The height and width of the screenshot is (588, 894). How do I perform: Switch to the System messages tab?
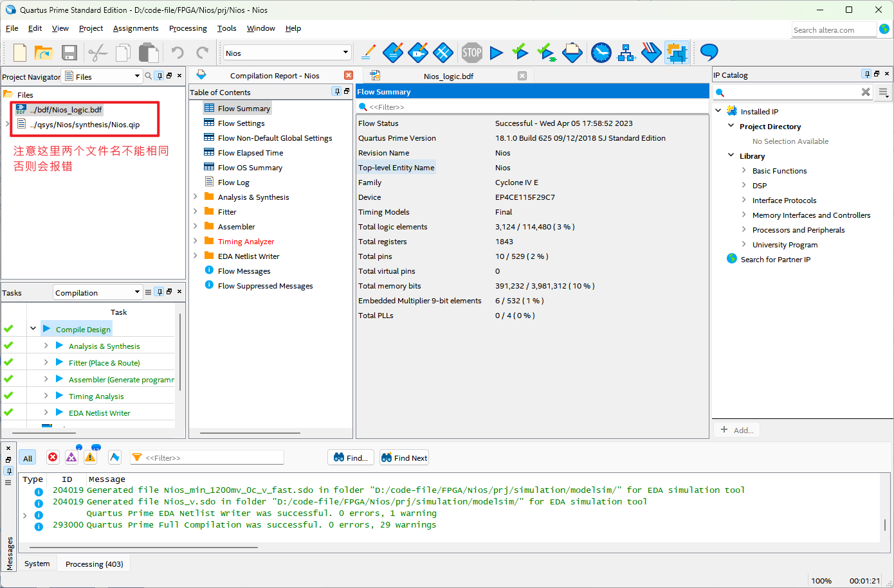pyautogui.click(x=37, y=564)
